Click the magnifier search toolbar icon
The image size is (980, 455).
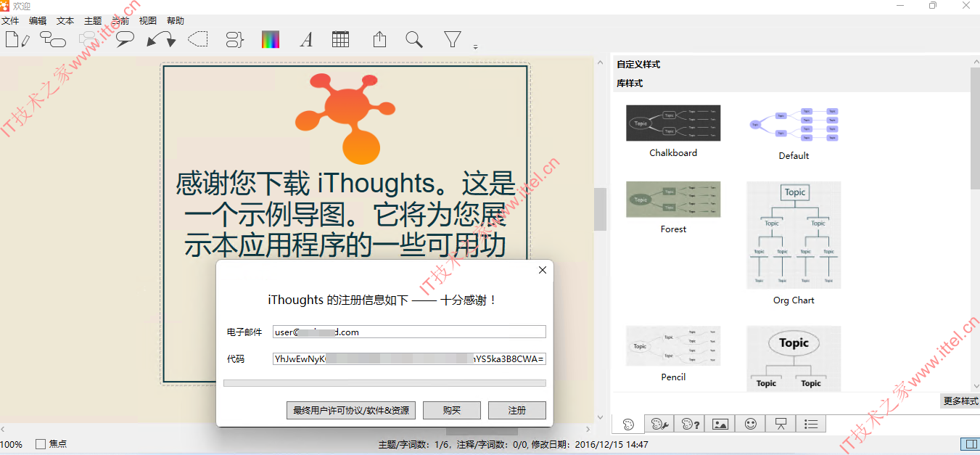click(414, 39)
